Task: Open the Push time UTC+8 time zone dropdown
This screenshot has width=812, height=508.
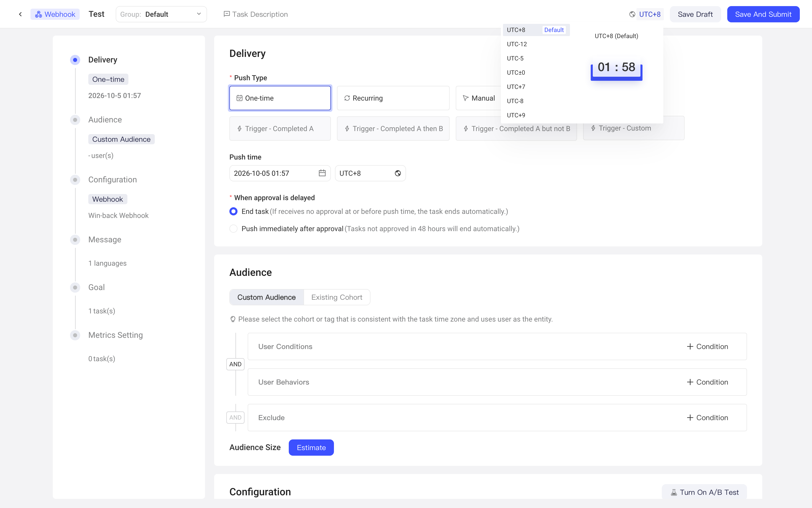Action: point(370,173)
